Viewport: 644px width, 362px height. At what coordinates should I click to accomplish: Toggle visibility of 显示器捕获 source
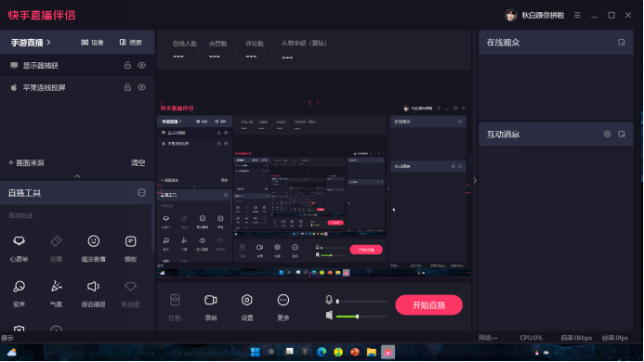(x=141, y=65)
